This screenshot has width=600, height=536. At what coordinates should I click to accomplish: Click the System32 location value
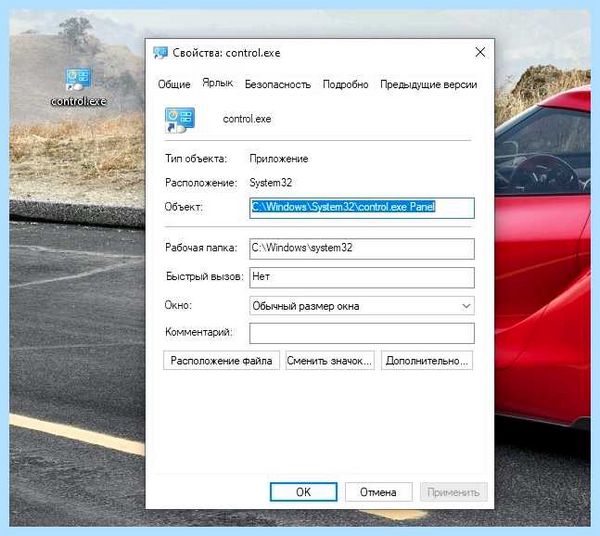(271, 183)
